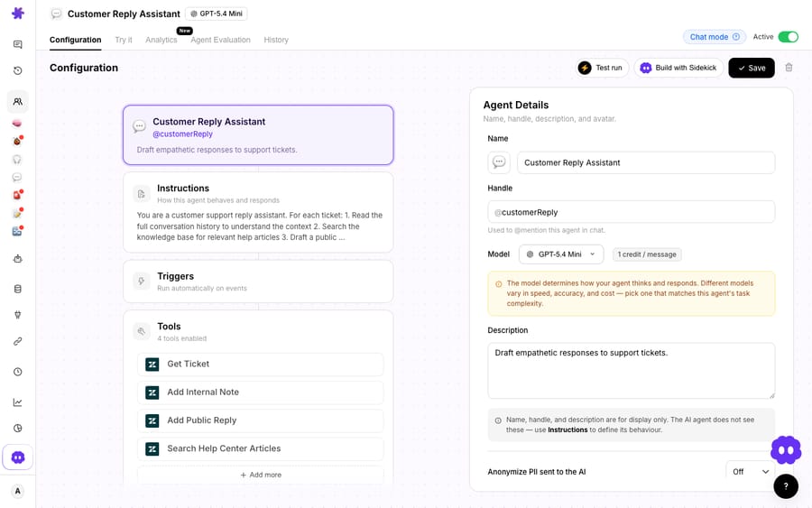Click the purple app logo at the top of the sidebar
Image resolution: width=812 pixels, height=508 pixels.
[x=18, y=13]
